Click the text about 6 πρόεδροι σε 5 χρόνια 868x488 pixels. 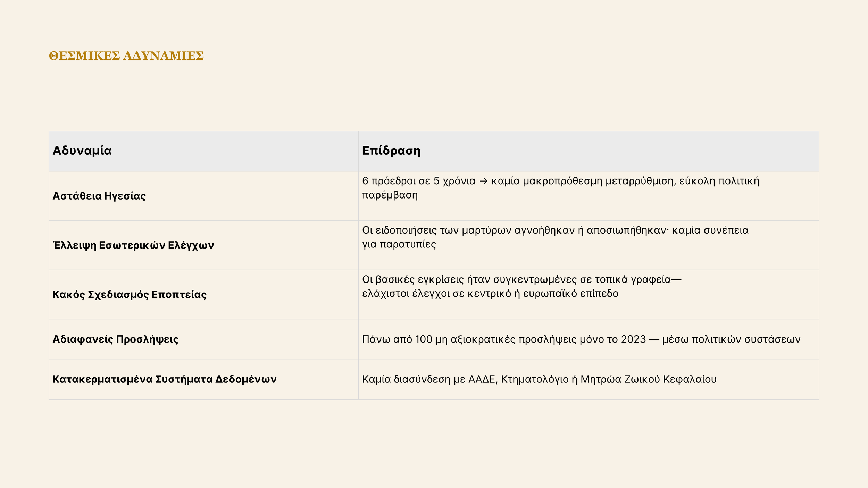[x=561, y=188]
